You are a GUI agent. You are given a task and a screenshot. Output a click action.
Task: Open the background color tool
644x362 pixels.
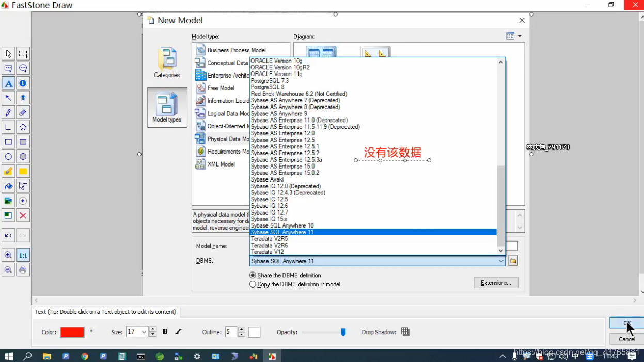[8, 216]
